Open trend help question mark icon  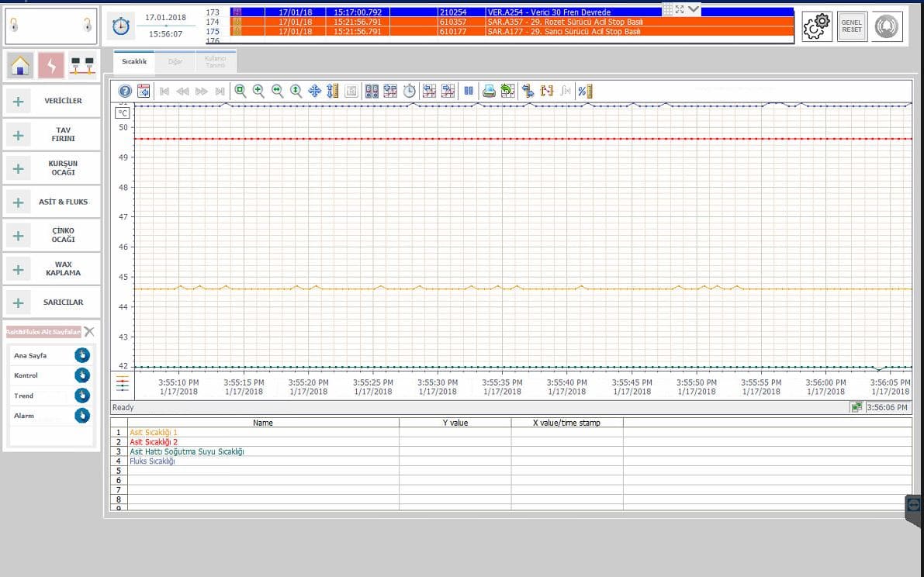click(125, 91)
